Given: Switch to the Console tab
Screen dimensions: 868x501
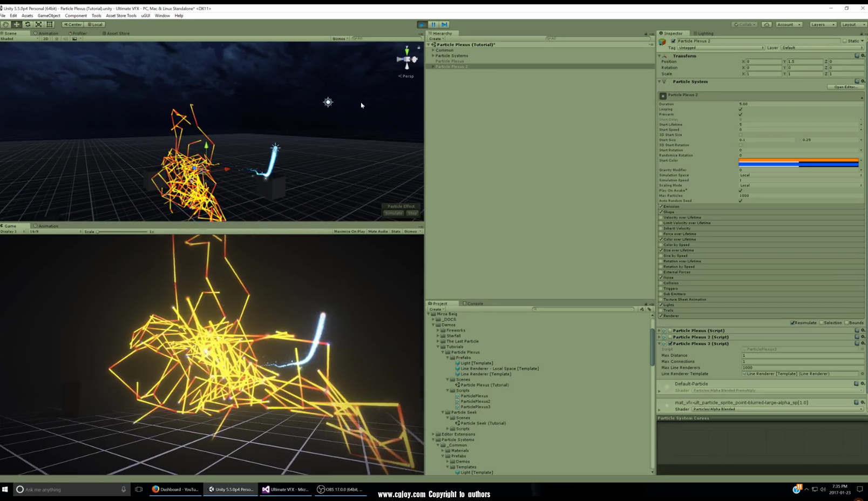Looking at the screenshot, I should [473, 303].
